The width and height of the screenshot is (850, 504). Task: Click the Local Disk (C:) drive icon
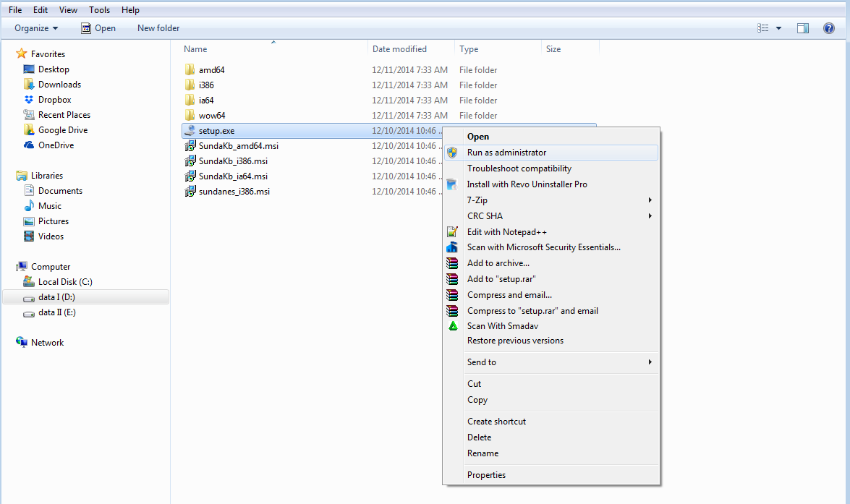[29, 282]
